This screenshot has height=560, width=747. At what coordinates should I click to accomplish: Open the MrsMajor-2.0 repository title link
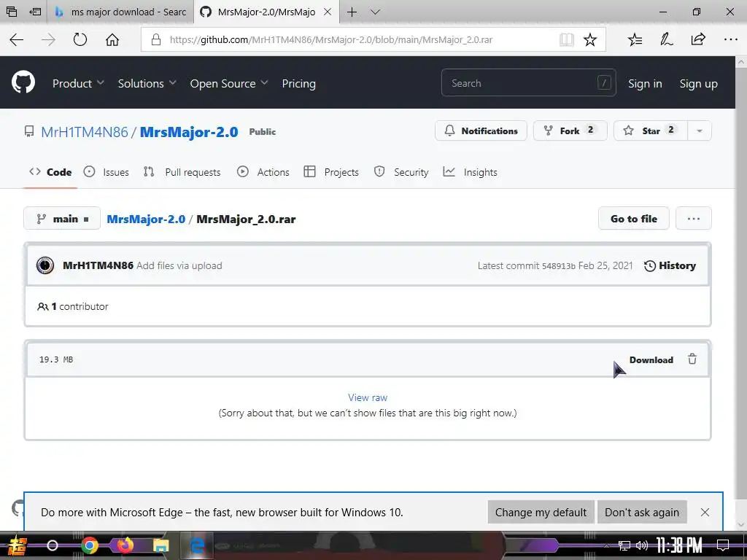189,132
